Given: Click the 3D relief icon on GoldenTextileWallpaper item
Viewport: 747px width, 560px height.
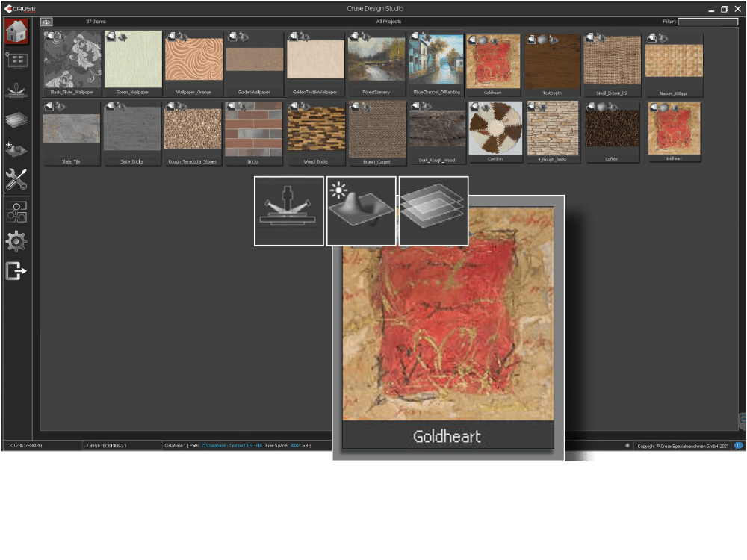Looking at the screenshot, I should (x=304, y=37).
